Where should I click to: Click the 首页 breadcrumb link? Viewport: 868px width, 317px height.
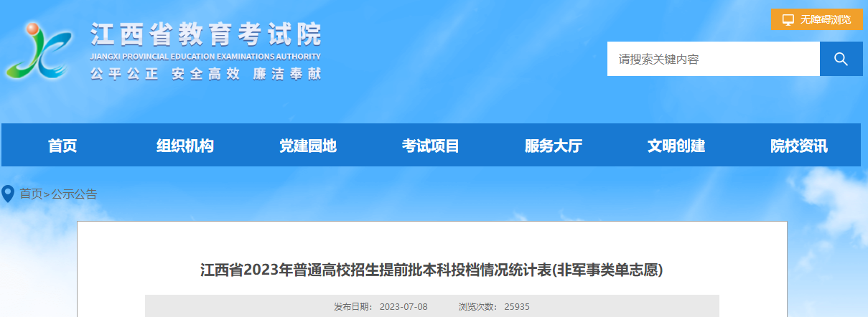tap(31, 194)
